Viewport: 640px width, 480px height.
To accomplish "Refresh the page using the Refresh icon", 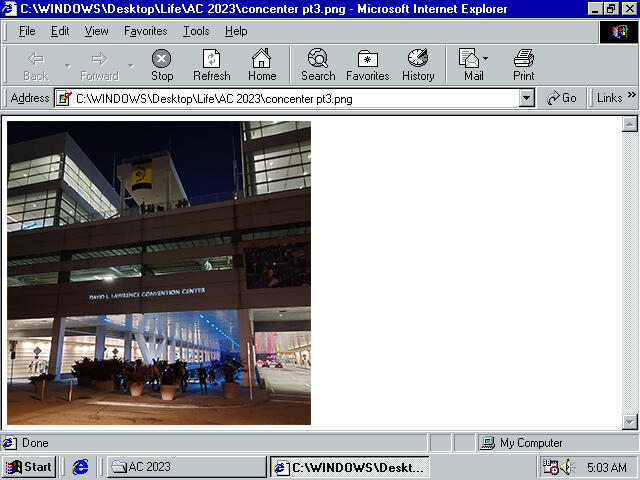I will 211,65.
